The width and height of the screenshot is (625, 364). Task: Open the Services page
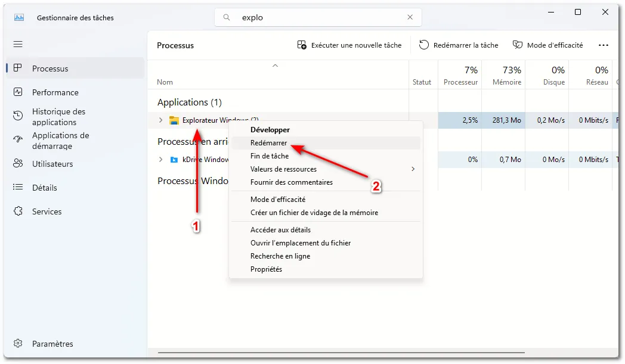[75, 211]
